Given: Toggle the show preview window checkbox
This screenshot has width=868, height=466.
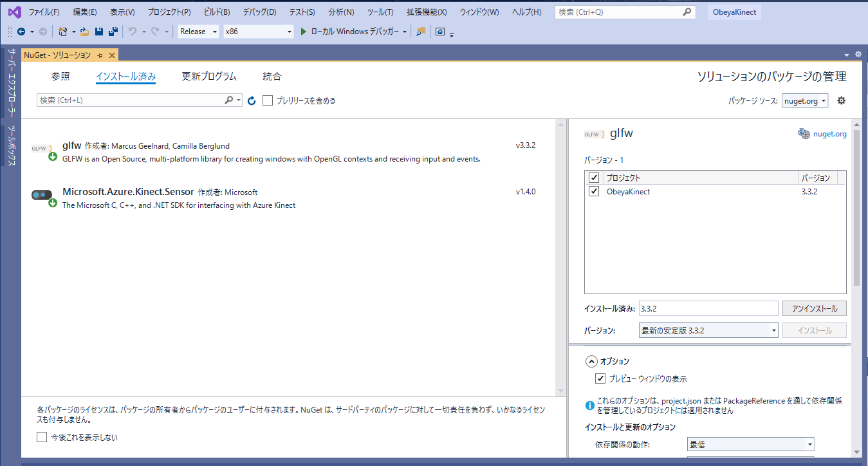Looking at the screenshot, I should pos(600,378).
